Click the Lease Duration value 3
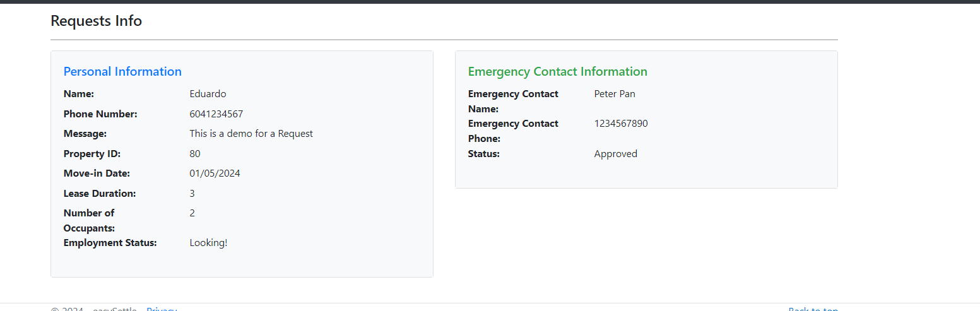The width and height of the screenshot is (980, 311). [x=192, y=194]
